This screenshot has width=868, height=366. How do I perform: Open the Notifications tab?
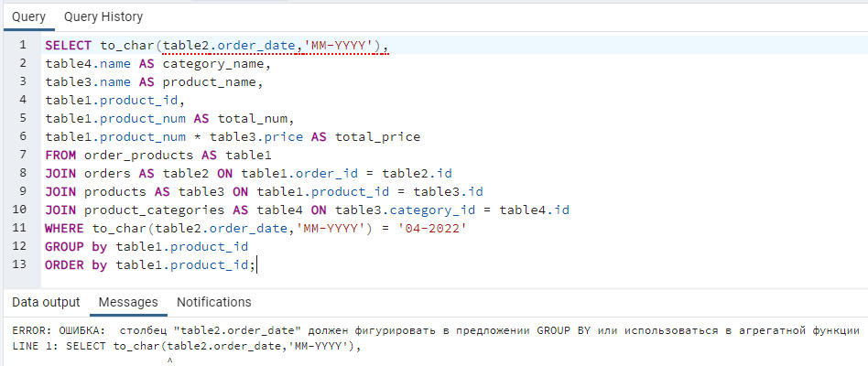click(x=213, y=303)
